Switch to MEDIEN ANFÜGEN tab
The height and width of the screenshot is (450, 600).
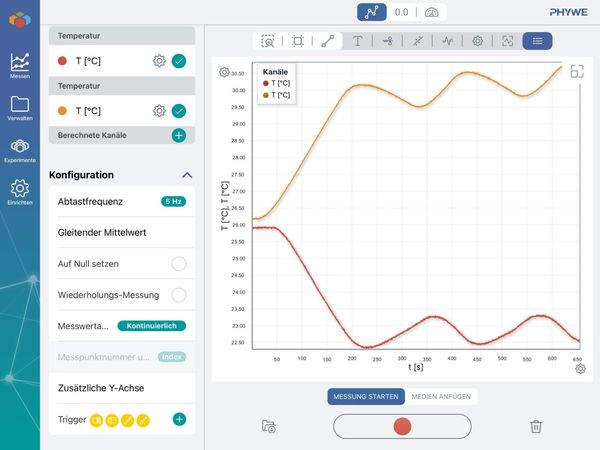pyautogui.click(x=441, y=397)
